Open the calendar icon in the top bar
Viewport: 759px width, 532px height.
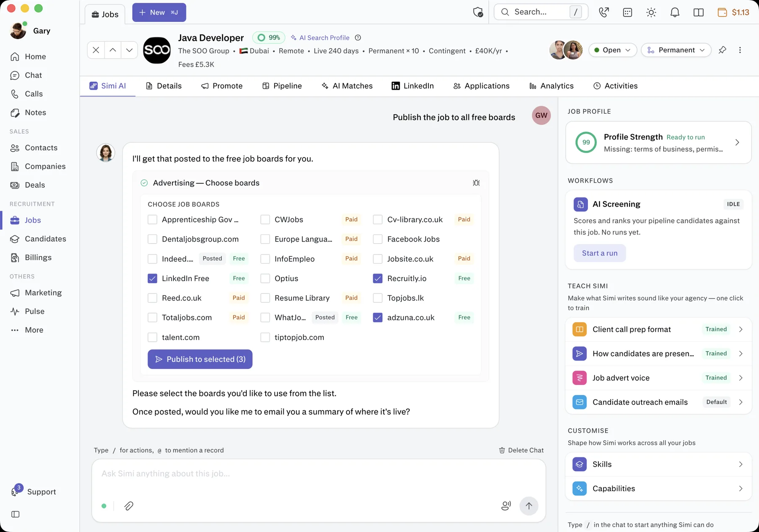click(x=627, y=12)
